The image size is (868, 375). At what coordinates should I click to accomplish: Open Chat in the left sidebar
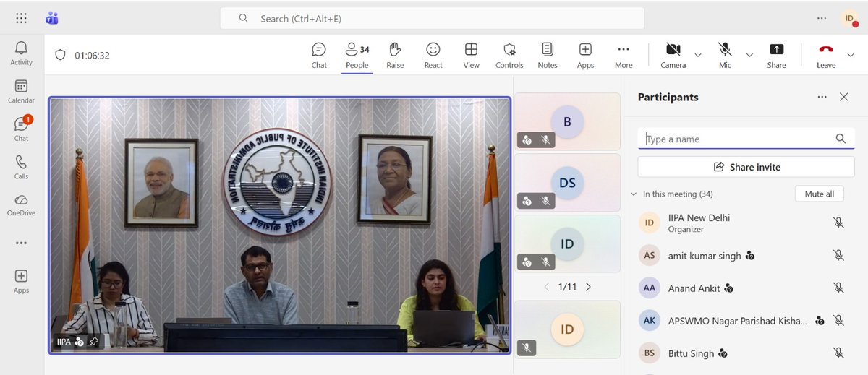(x=21, y=129)
